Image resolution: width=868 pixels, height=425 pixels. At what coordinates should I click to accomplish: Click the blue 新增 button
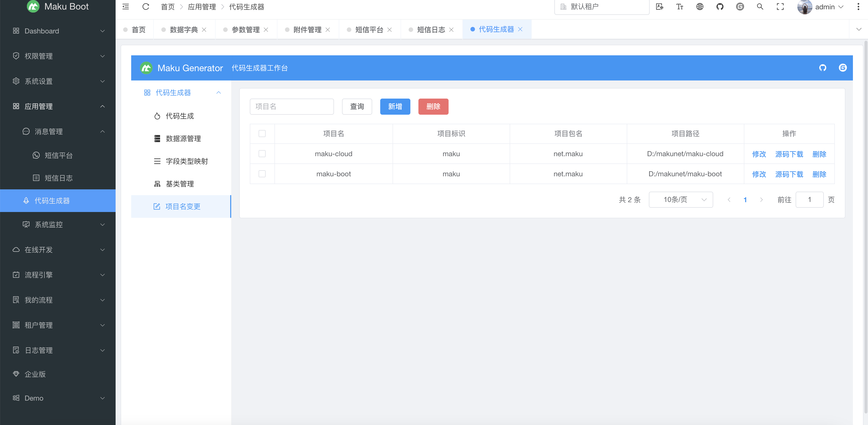pos(395,107)
